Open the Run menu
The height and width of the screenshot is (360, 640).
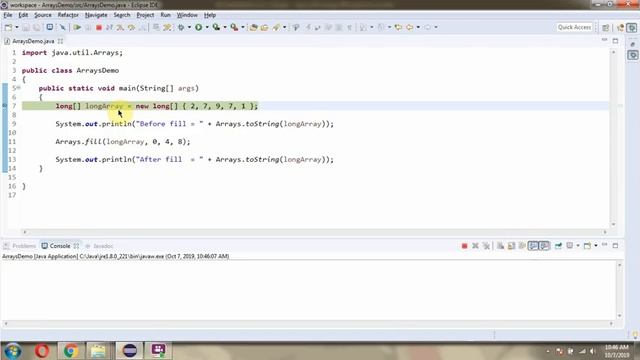tap(165, 15)
